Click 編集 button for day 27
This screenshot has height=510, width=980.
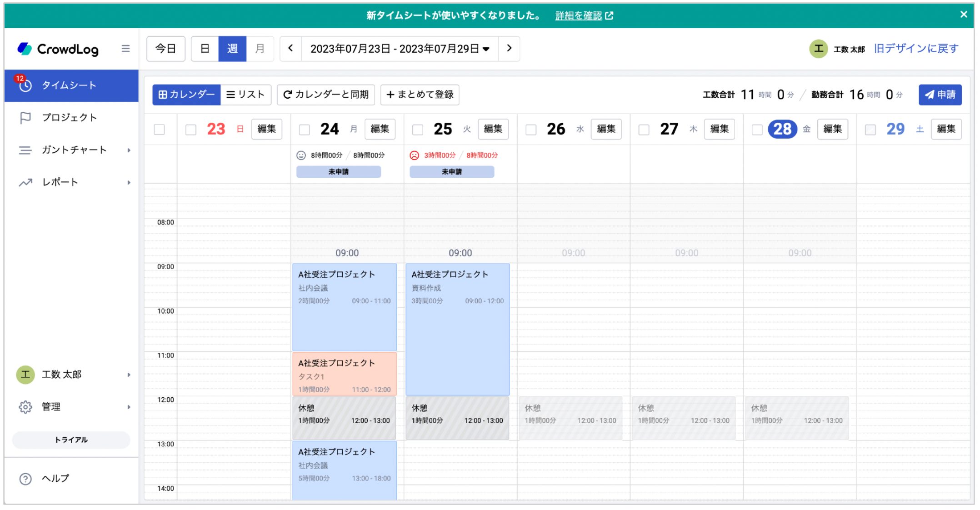click(720, 129)
